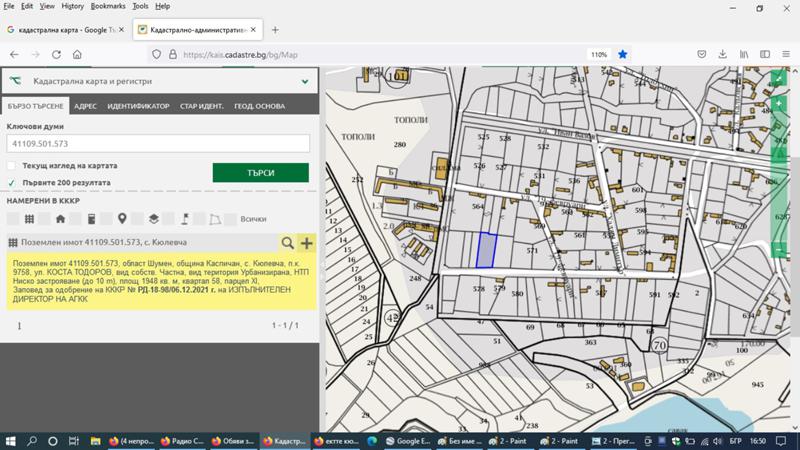
Task: Toggle the 'Всички' filter checkbox
Action: 232,219
